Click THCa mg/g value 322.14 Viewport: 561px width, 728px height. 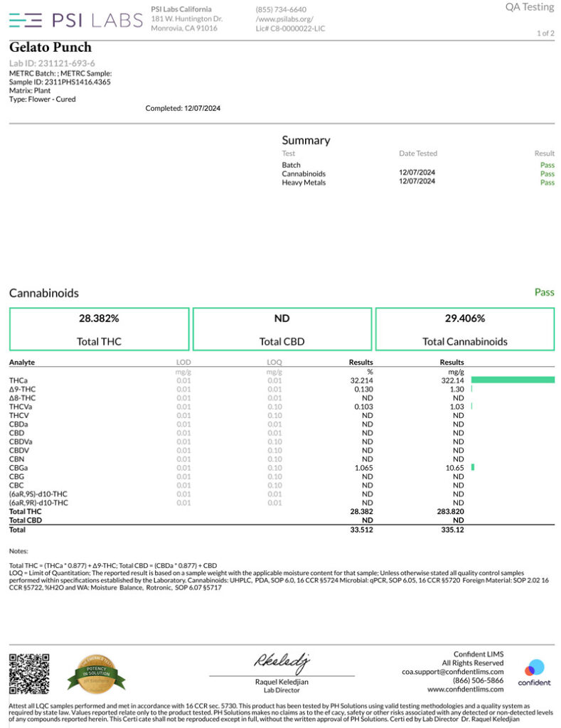click(x=452, y=380)
